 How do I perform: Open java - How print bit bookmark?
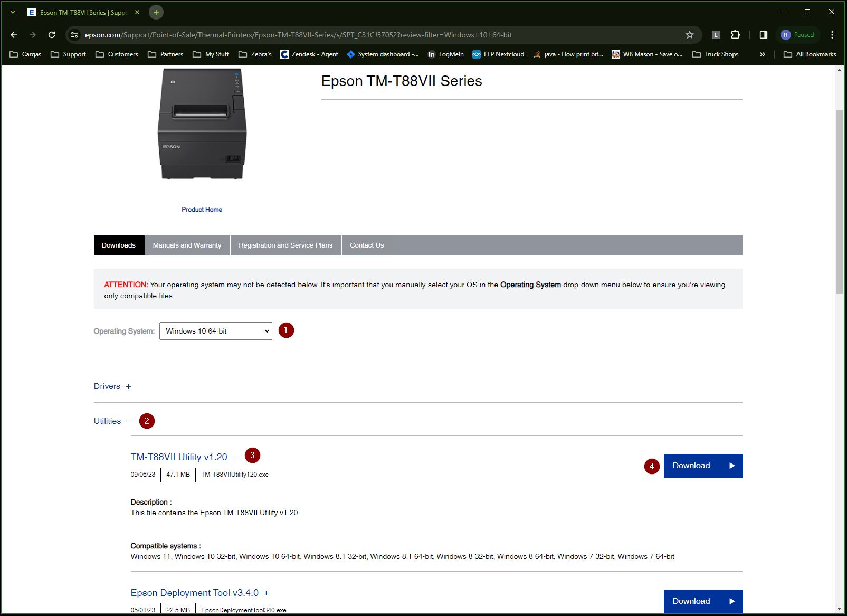pos(568,54)
